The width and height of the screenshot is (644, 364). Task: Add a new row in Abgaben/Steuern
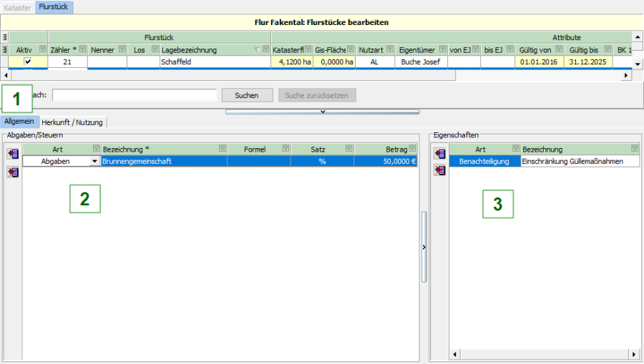click(12, 154)
